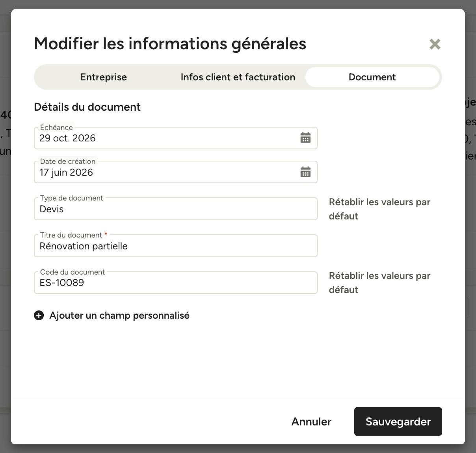Click the Titre du document required label
Image resolution: width=476 pixels, height=453 pixels.
tap(74, 235)
